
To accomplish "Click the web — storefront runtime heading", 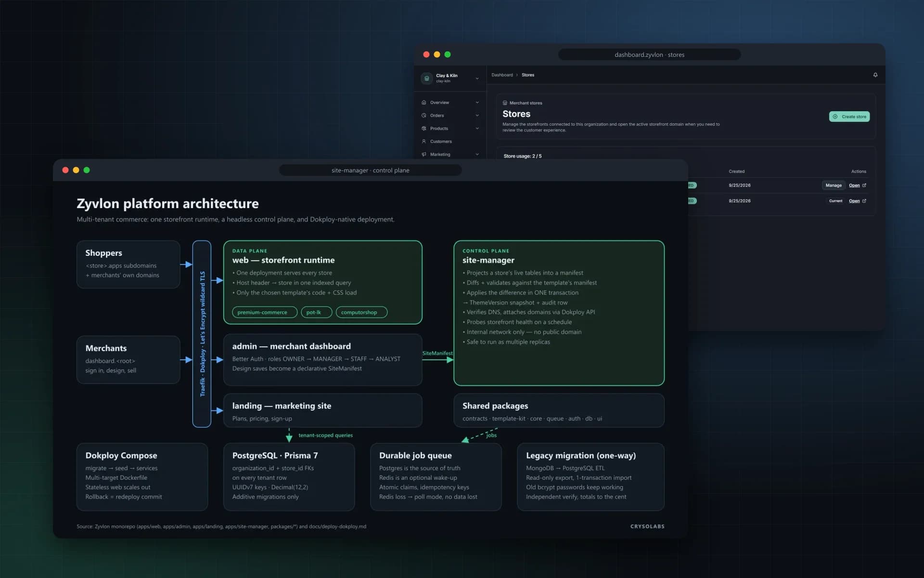I will [283, 260].
